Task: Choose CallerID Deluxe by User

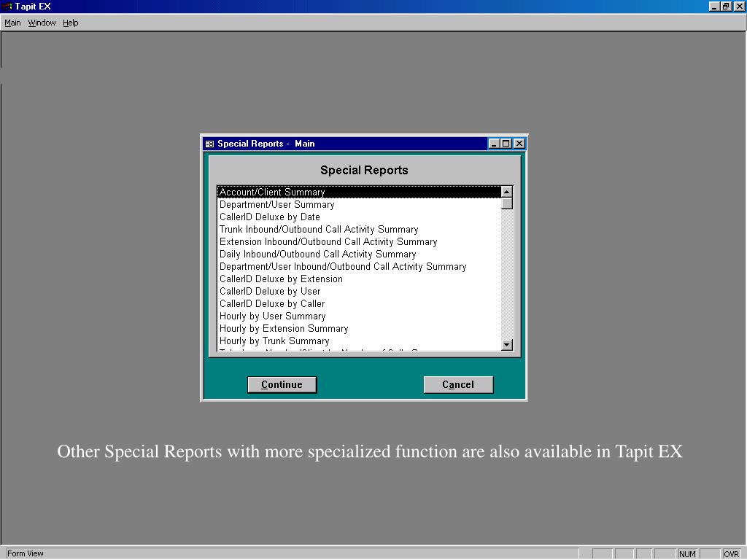Action: (x=359, y=292)
